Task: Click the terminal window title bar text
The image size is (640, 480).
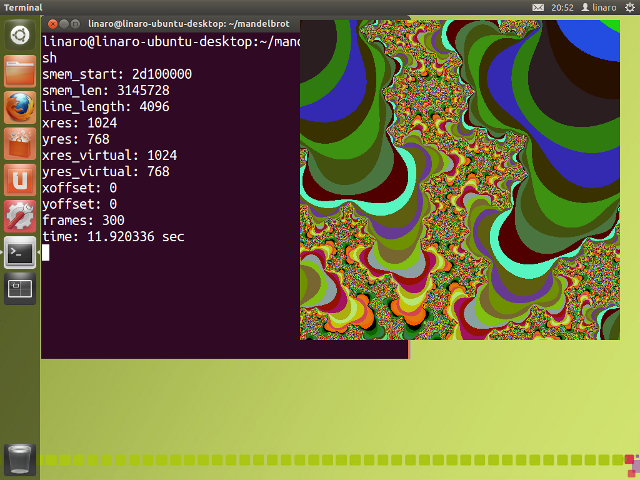Action: tap(190, 22)
